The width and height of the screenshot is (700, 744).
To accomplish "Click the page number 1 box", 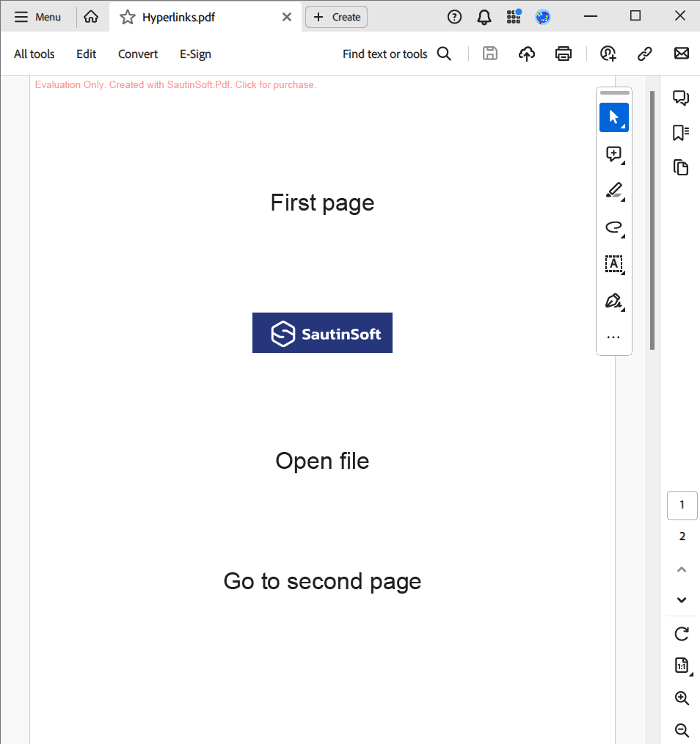I will pos(682,505).
